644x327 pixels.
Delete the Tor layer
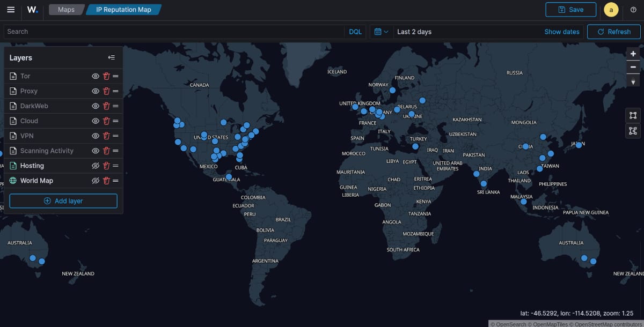tap(106, 76)
